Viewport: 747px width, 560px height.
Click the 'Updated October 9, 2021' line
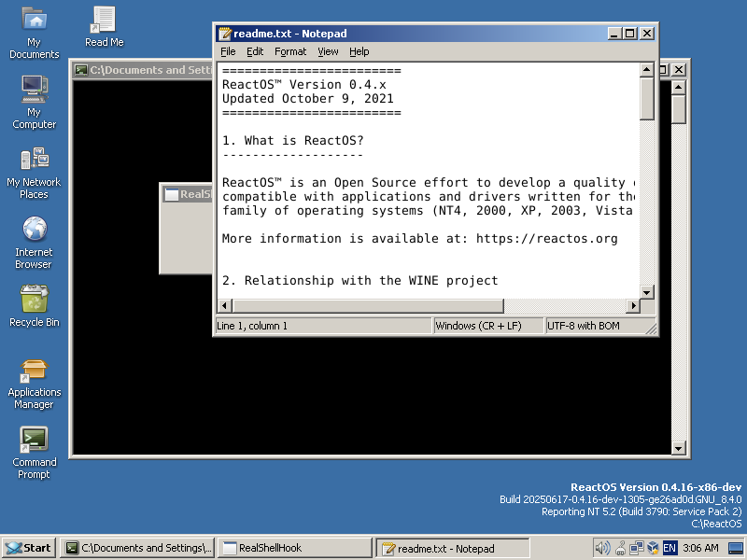point(308,99)
